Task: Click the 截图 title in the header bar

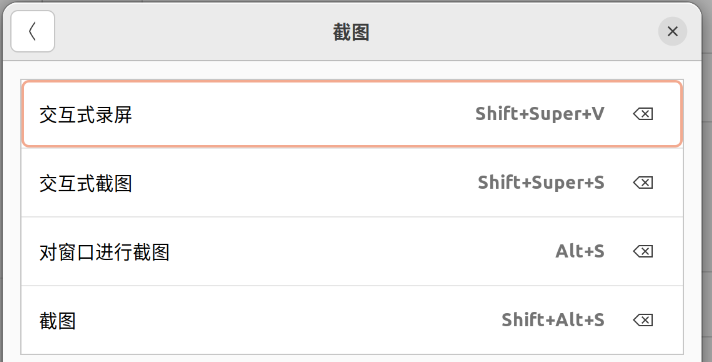Action: click(351, 32)
